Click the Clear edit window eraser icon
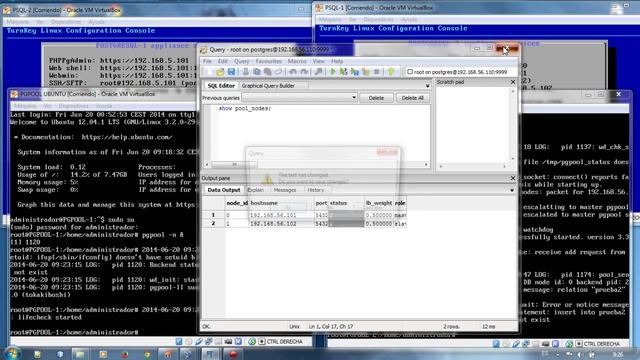 (x=278, y=72)
